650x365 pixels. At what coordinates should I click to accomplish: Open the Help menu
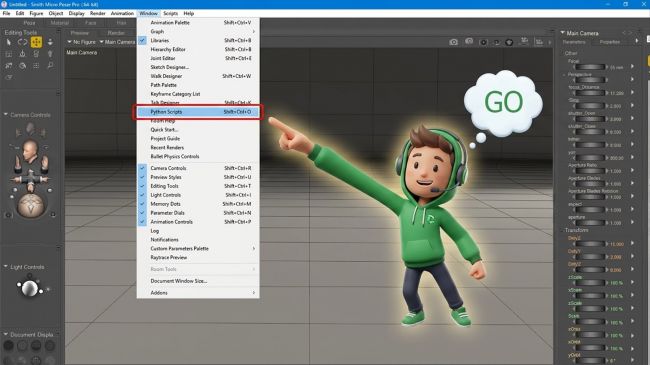[x=189, y=13]
